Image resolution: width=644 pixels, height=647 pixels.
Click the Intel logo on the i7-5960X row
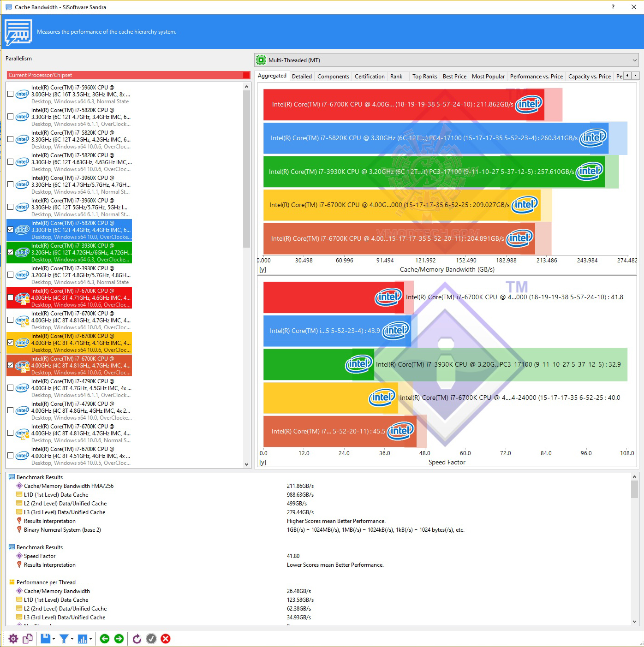pos(22,94)
